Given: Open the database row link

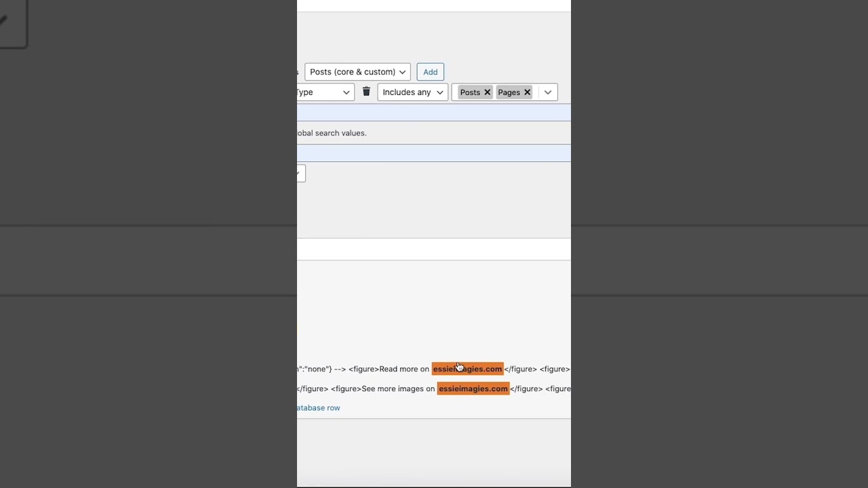Looking at the screenshot, I should click(319, 408).
